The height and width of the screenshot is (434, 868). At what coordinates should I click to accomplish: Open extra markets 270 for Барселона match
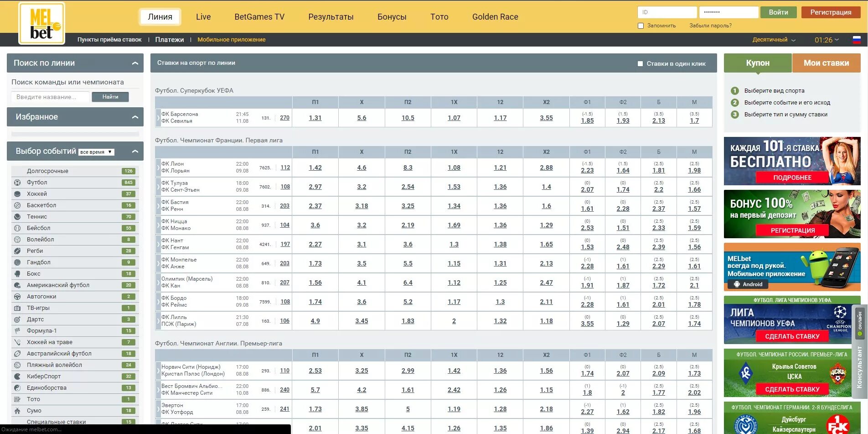click(x=284, y=118)
